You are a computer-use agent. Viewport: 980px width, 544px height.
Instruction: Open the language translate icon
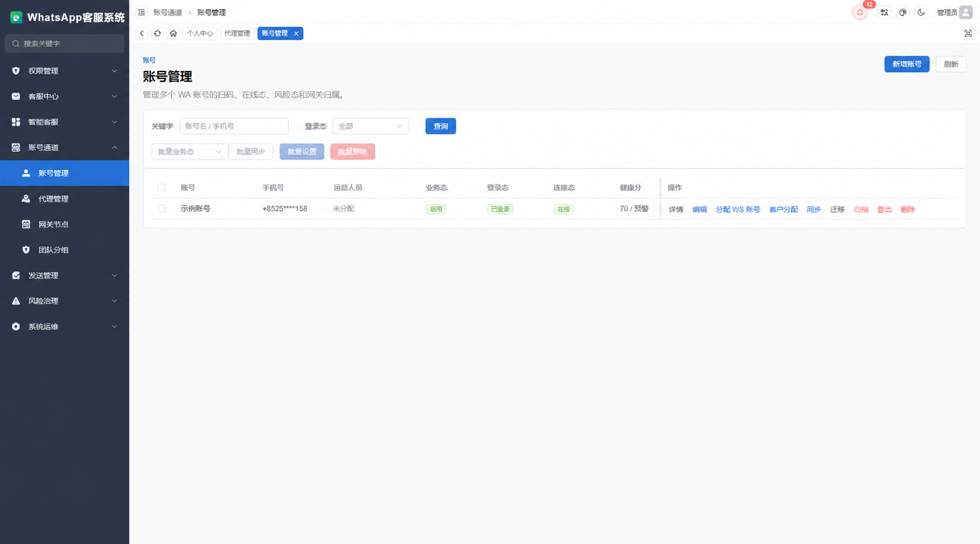[884, 12]
